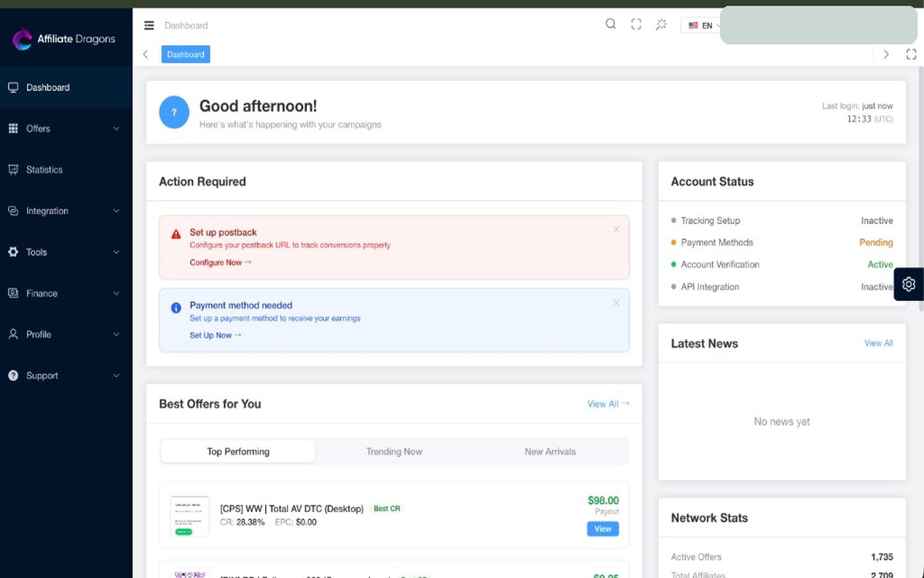
Task: Click the blue info circle icon
Action: click(176, 308)
